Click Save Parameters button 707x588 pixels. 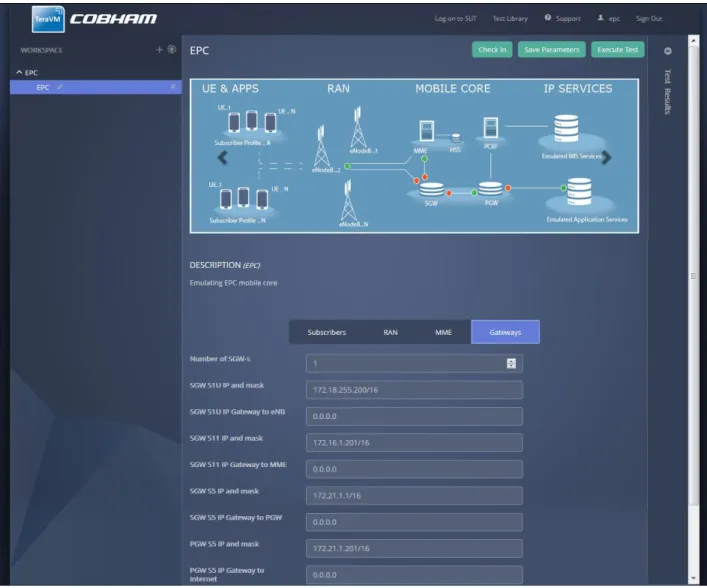(551, 50)
